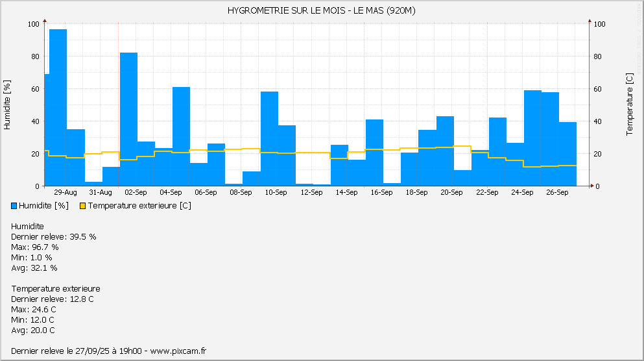
Task: Click the humidity 'Avg: 32.1 %' statistic
Action: [x=34, y=268]
